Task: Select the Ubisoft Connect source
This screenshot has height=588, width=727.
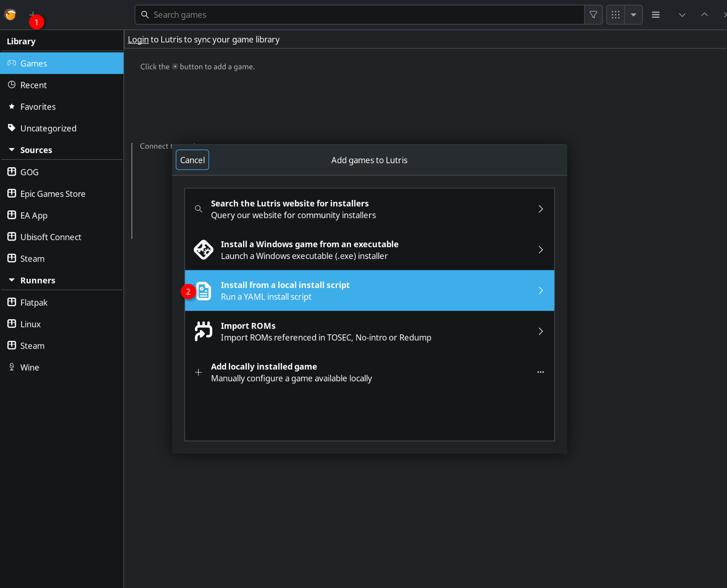Action: coord(62,237)
